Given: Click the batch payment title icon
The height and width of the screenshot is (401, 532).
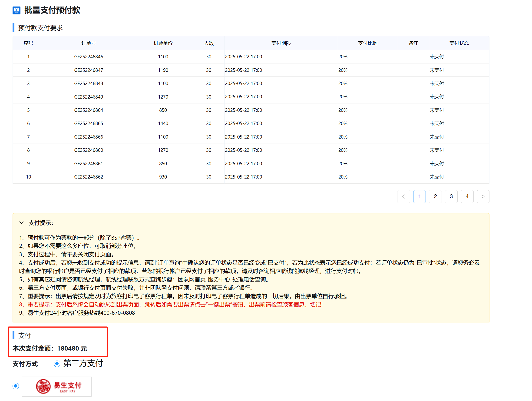Looking at the screenshot, I should tap(16, 10).
